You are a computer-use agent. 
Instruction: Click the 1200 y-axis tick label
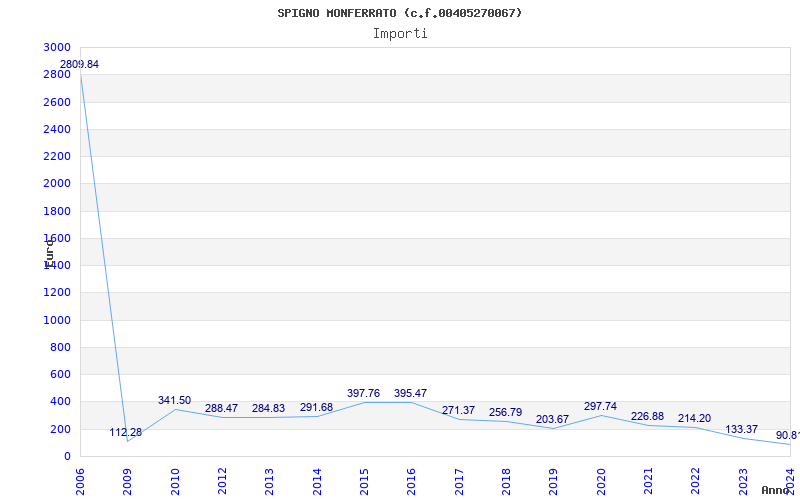pos(57,293)
